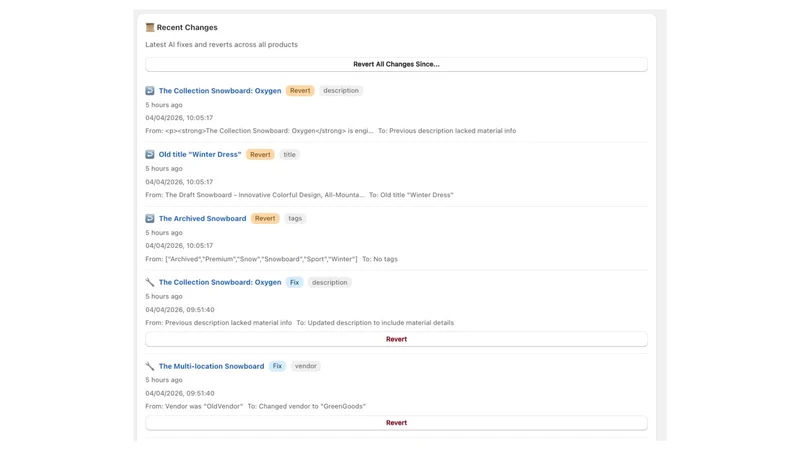800x450 pixels.
Task: Select timestamp 04/04/2026, 10:05:17 under Archived Snowboard
Action: pos(179,246)
